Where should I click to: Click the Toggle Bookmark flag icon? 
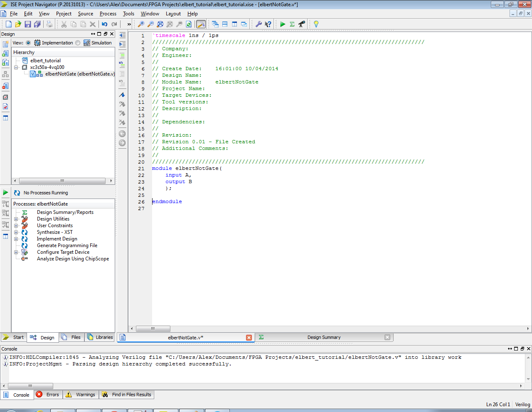click(122, 95)
